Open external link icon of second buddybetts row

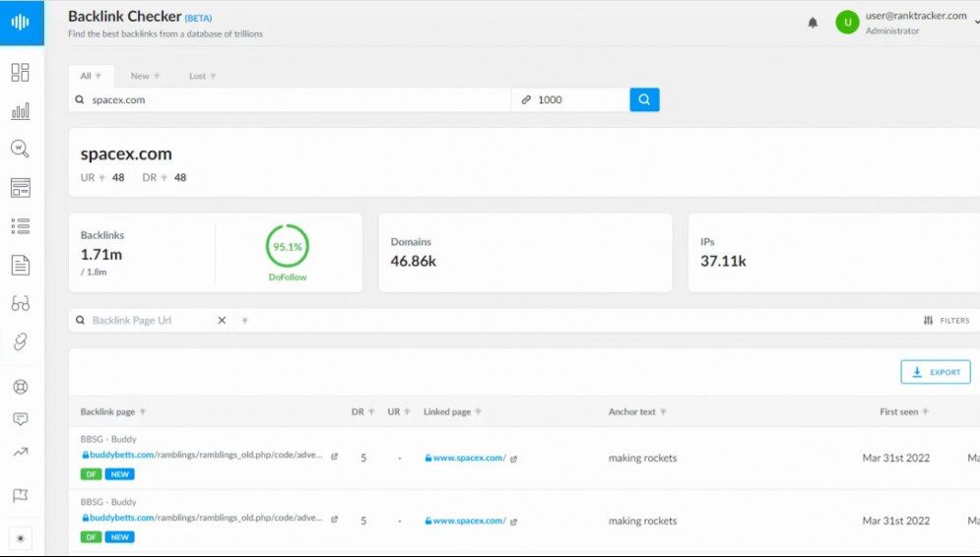334,519
